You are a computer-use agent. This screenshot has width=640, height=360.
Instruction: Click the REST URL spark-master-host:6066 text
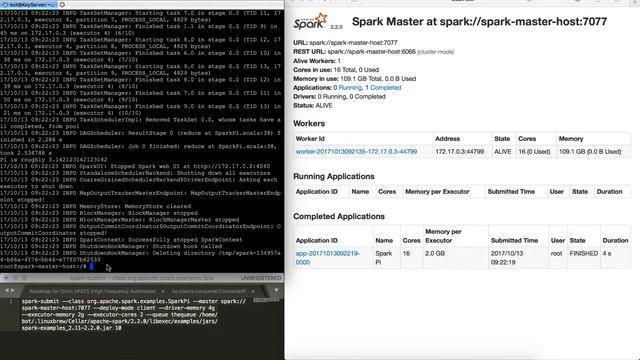pyautogui.click(x=373, y=52)
